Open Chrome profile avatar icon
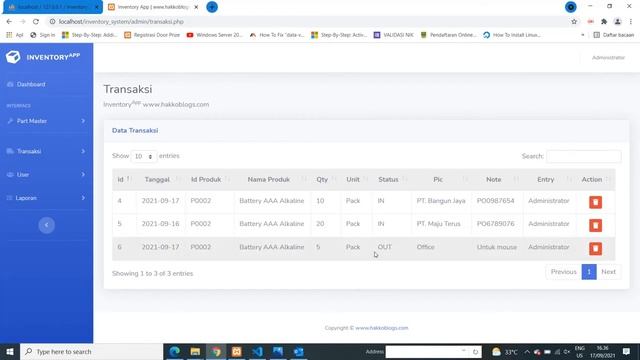Image resolution: width=640 pixels, height=360 pixels. click(618, 22)
